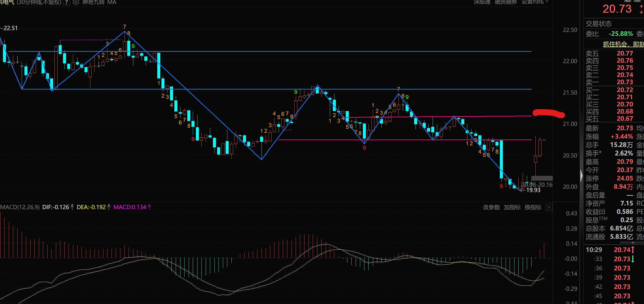644x304 pixels.
Task: Click 改参数 to edit MACD parameters
Action: tap(491, 207)
